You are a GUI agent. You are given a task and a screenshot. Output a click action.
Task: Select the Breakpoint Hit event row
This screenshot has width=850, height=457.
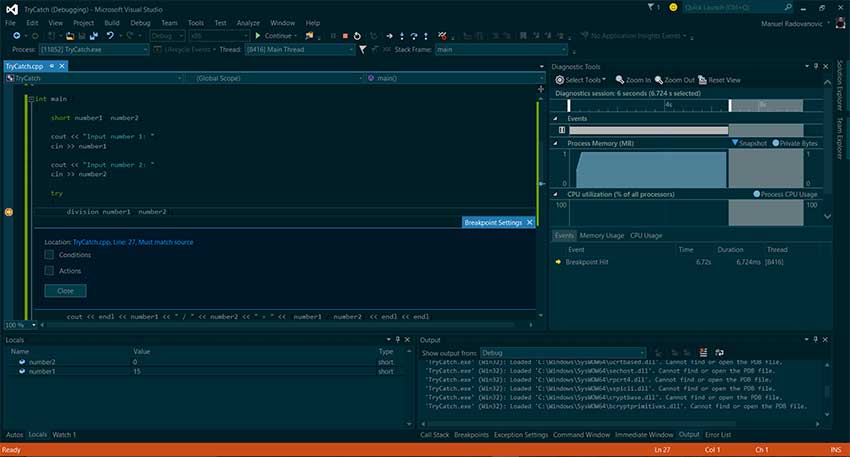coord(692,262)
